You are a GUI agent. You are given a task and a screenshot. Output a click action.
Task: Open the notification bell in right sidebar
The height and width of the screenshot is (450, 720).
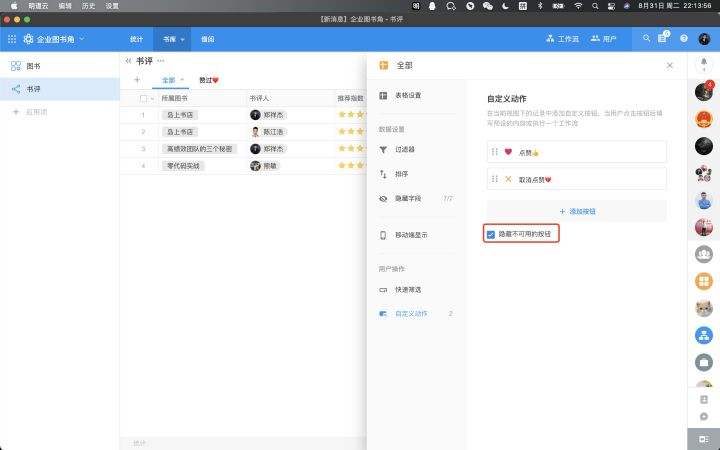point(703,64)
